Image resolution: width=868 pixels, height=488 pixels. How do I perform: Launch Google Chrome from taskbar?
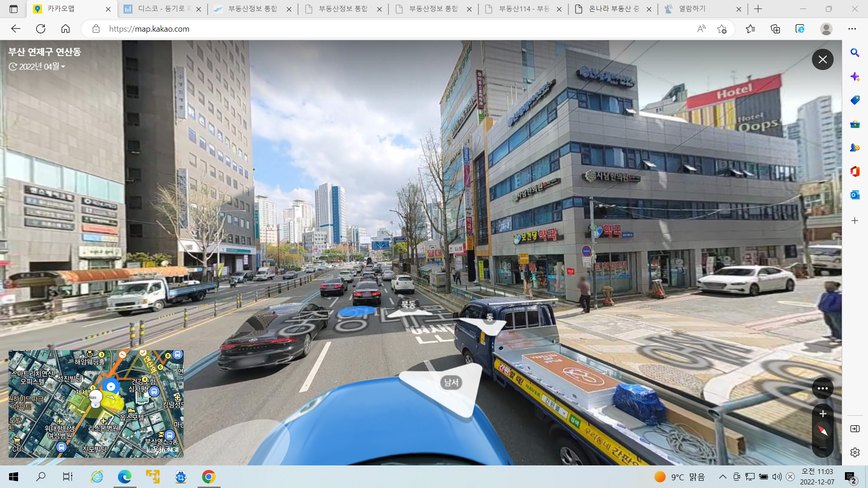(x=208, y=477)
